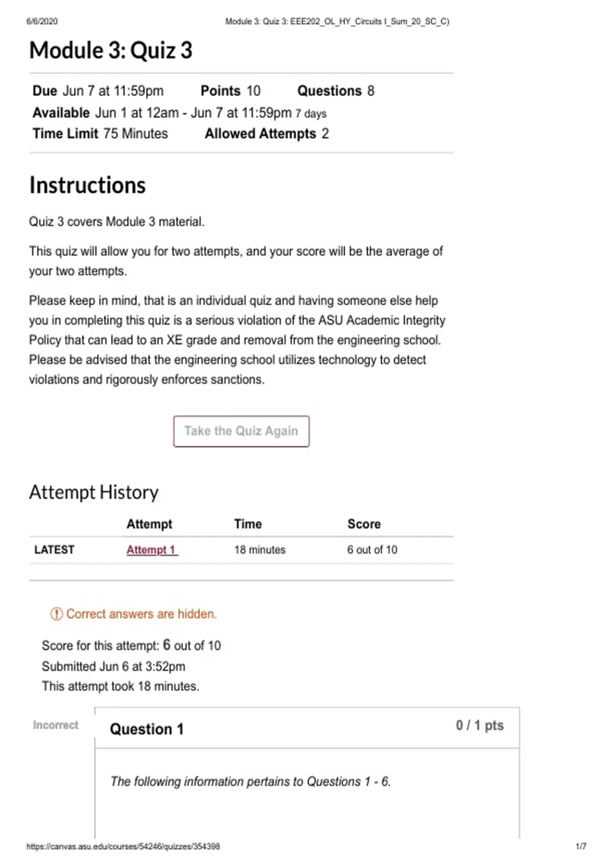Click the Time Limit 75 Minutes text
The image size is (613, 868).
pos(100,134)
